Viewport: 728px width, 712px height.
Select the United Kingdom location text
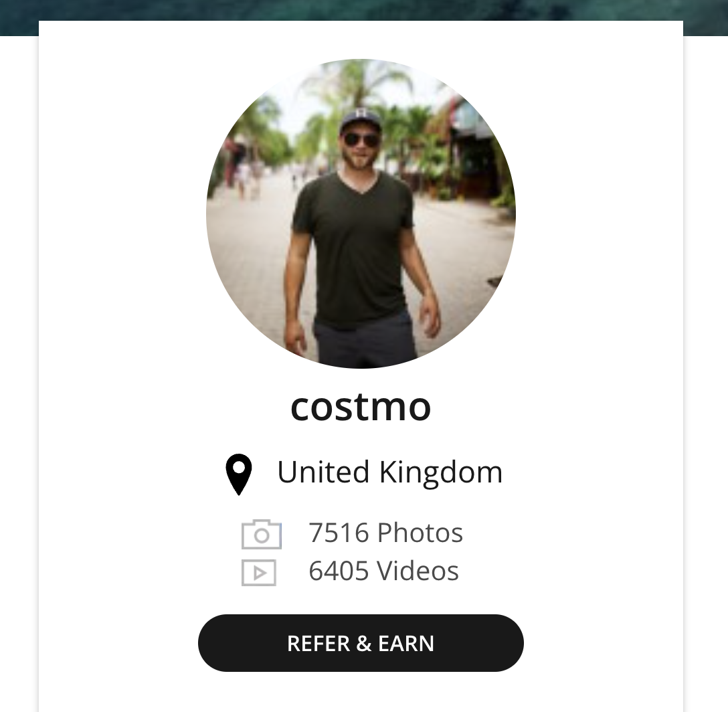[389, 472]
